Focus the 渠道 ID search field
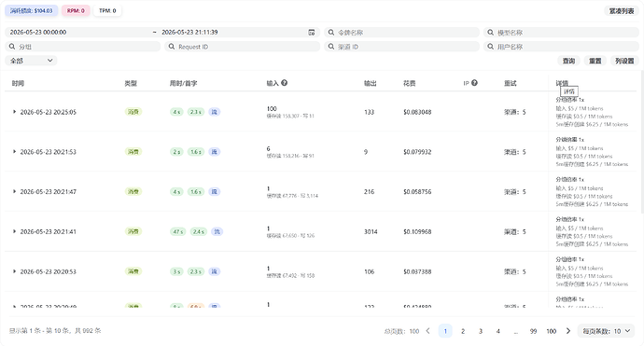 [x=401, y=47]
